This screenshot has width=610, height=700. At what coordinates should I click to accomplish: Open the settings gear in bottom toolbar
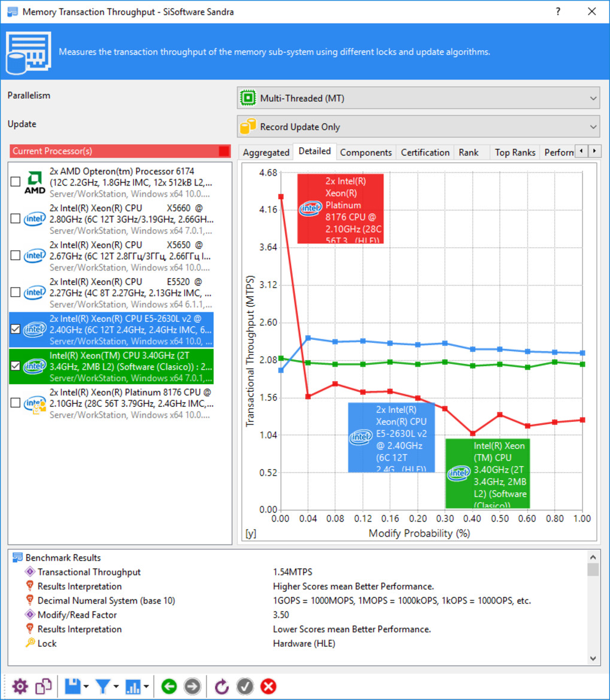coord(20,686)
